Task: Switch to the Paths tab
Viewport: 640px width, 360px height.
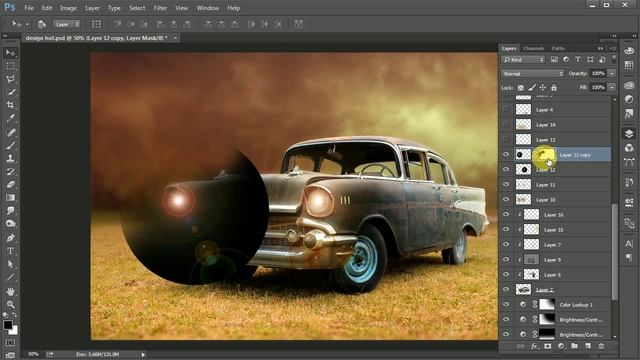Action: pyautogui.click(x=558, y=48)
